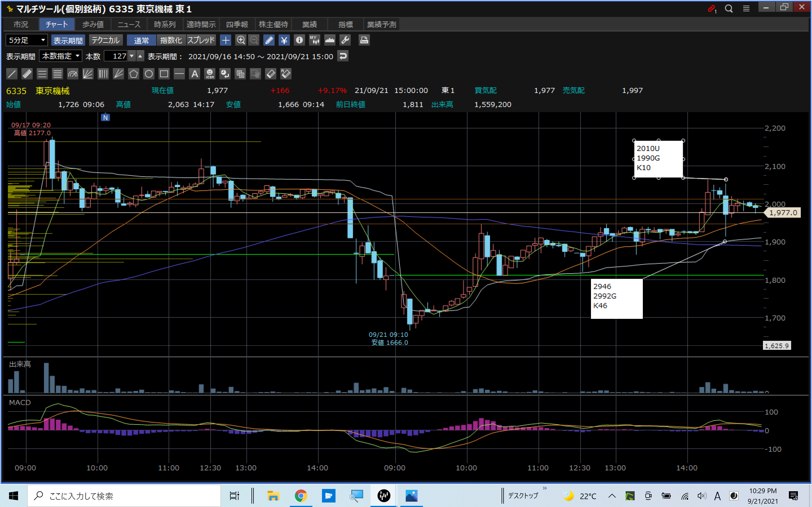Screen dimensions: 812x507
Task: Click the zoom in magnifier icon
Action: click(240, 40)
